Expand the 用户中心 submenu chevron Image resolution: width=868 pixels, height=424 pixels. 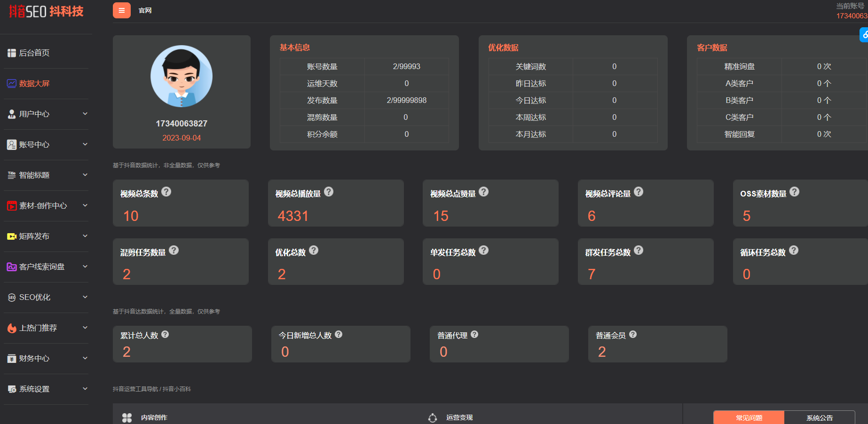(x=85, y=114)
